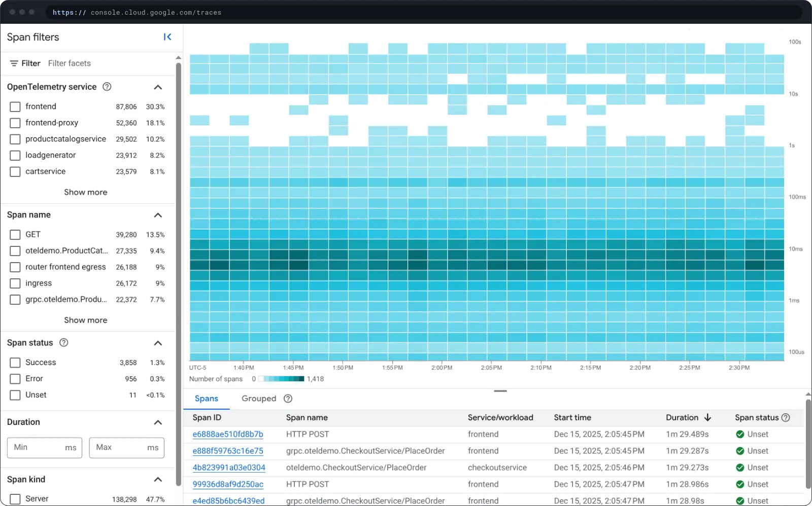Collapse the Span kind section
812x506 pixels.
coord(158,480)
